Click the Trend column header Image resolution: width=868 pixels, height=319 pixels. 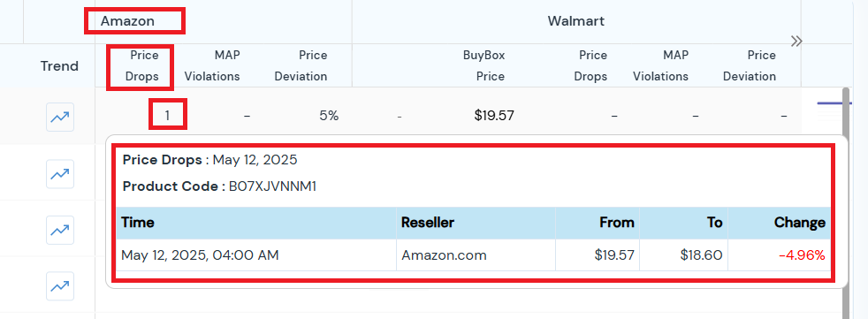pos(59,66)
